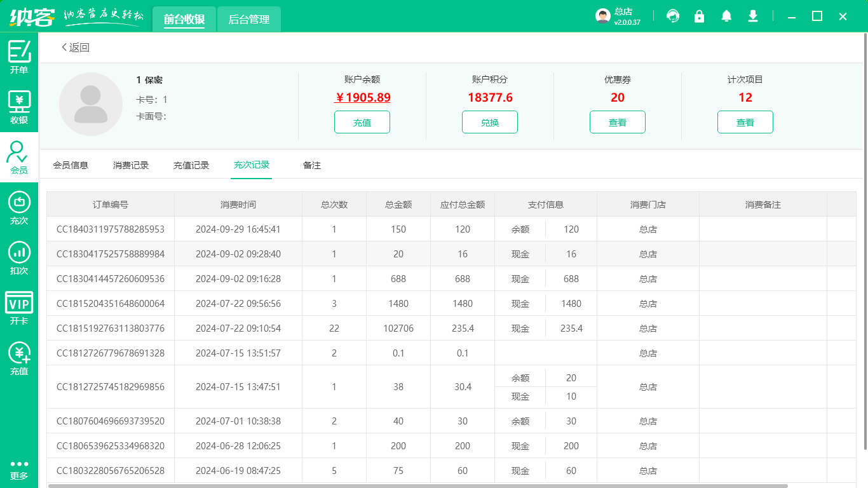The image size is (868, 488).
Task: Select the 收银 cashier icon
Action: (x=19, y=107)
